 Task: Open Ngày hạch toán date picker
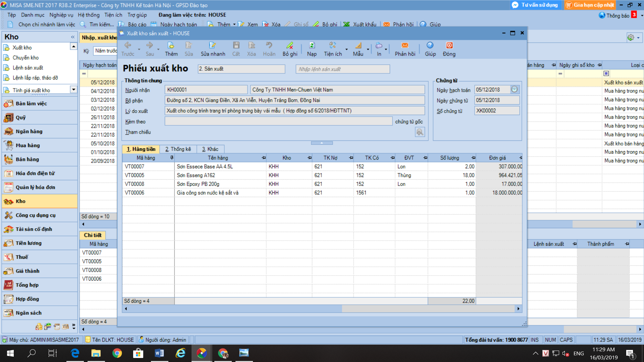tap(514, 89)
